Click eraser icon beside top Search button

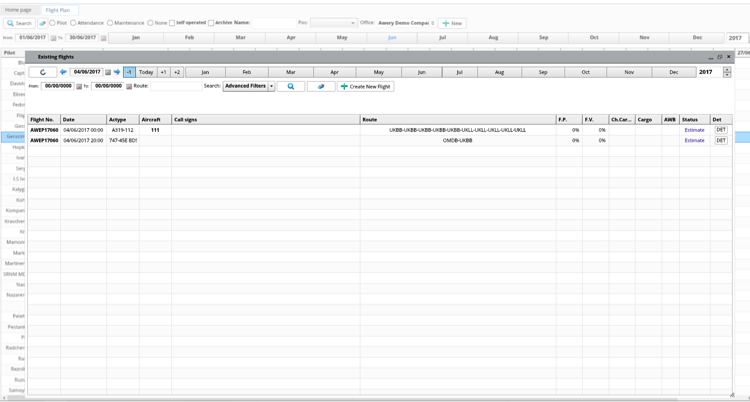pos(42,23)
